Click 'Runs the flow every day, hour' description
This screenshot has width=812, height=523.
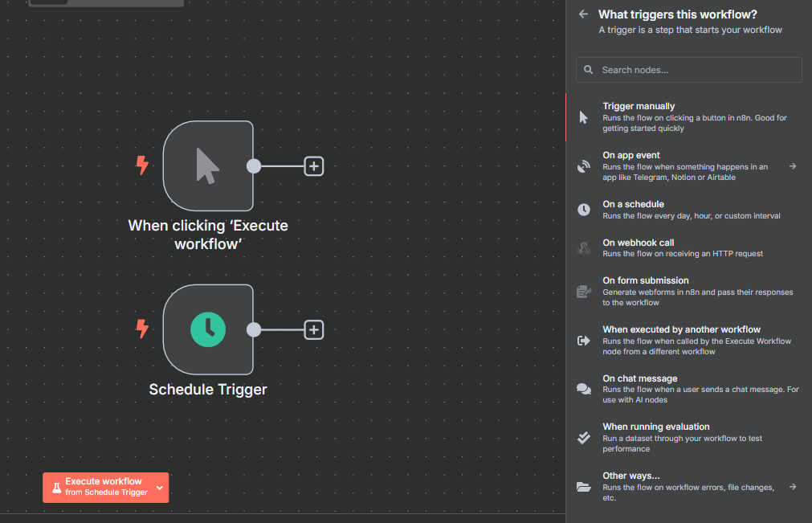click(x=692, y=216)
